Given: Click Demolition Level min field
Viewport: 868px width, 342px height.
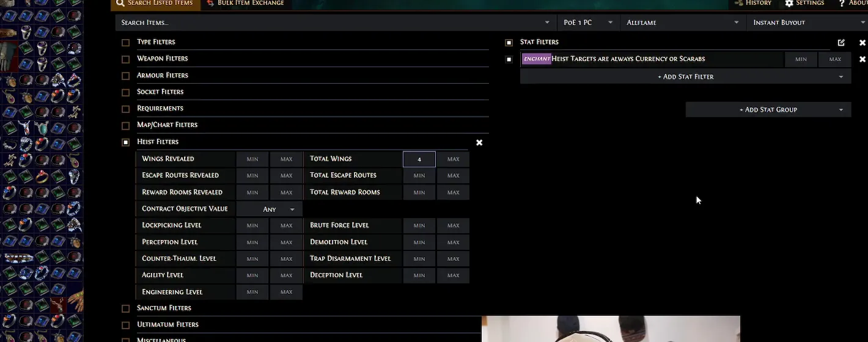Looking at the screenshot, I should pyautogui.click(x=419, y=242).
